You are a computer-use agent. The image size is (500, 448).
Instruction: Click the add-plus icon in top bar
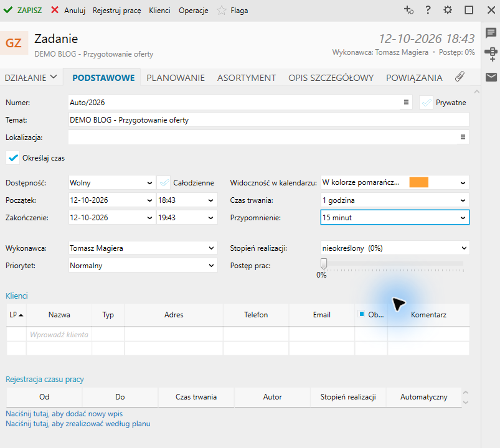pos(408,10)
